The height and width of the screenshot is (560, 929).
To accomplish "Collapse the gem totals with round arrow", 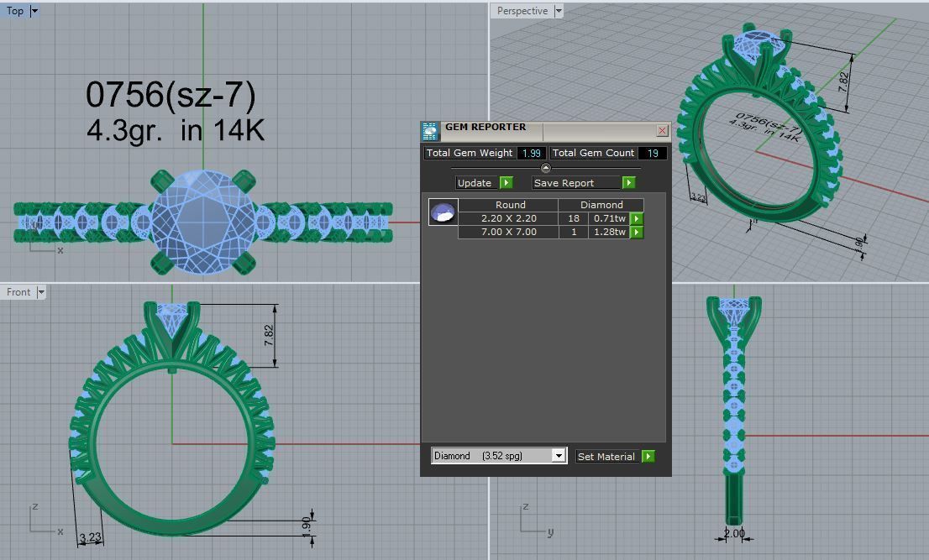I will [546, 168].
